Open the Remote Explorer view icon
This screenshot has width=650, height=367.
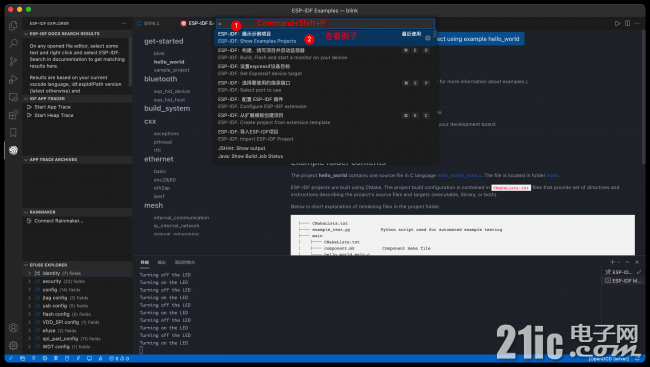pyautogui.click(x=13, y=97)
